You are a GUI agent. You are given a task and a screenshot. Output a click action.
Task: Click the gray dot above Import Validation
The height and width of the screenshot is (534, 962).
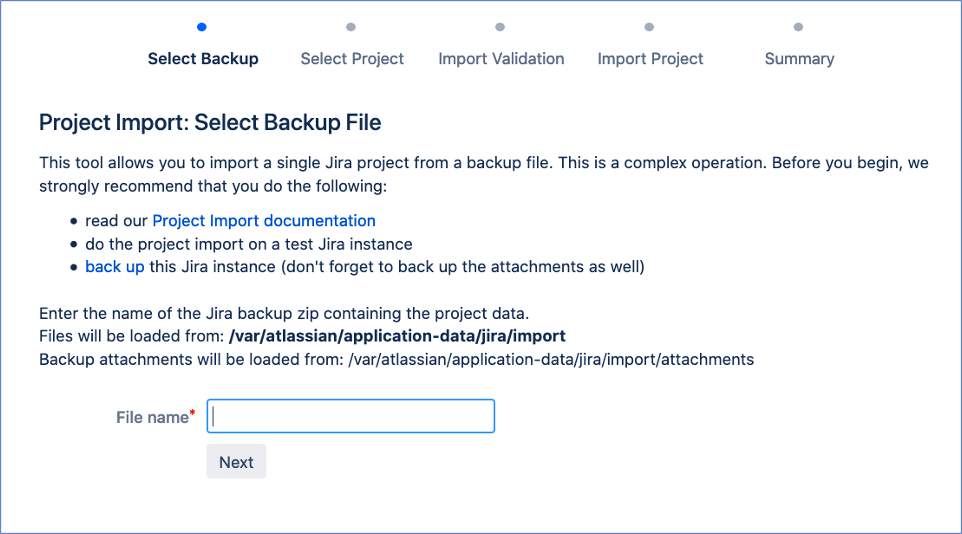(x=500, y=27)
